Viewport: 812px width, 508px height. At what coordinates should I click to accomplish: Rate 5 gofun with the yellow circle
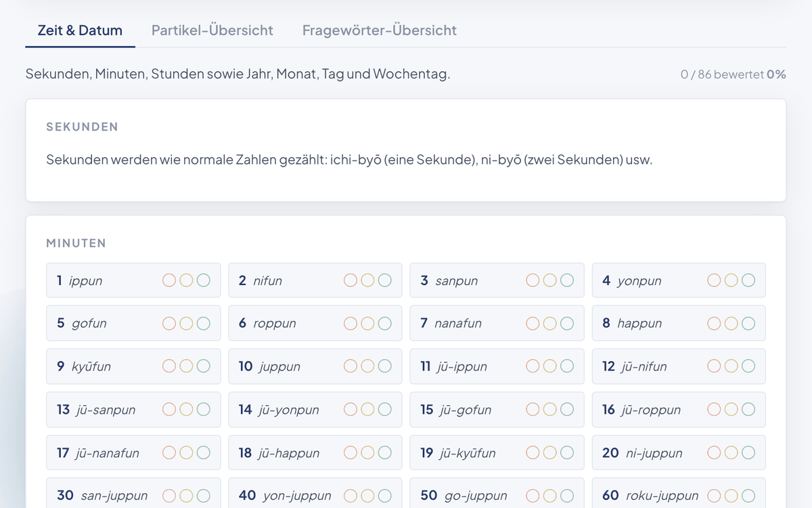[x=186, y=324]
